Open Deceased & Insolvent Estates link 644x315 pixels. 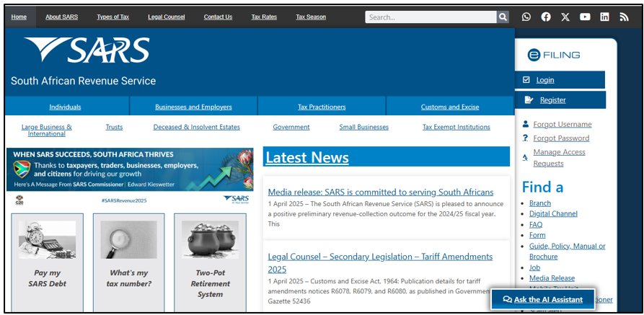coord(197,127)
